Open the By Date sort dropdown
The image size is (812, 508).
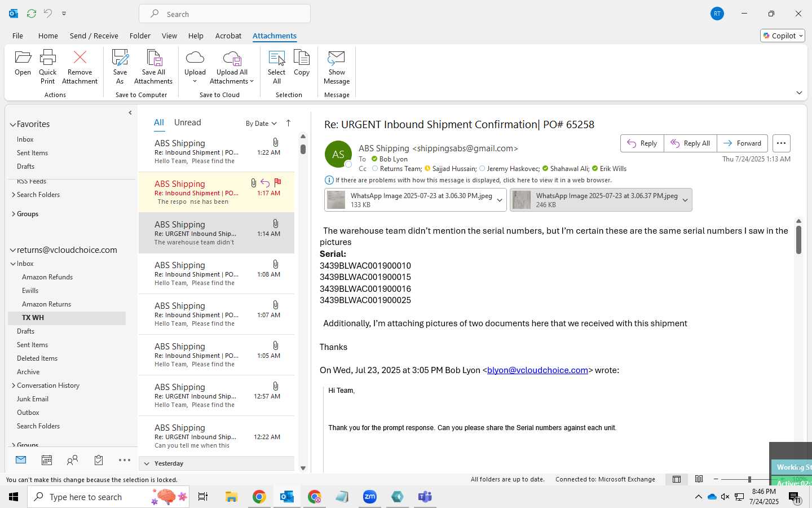click(x=261, y=123)
